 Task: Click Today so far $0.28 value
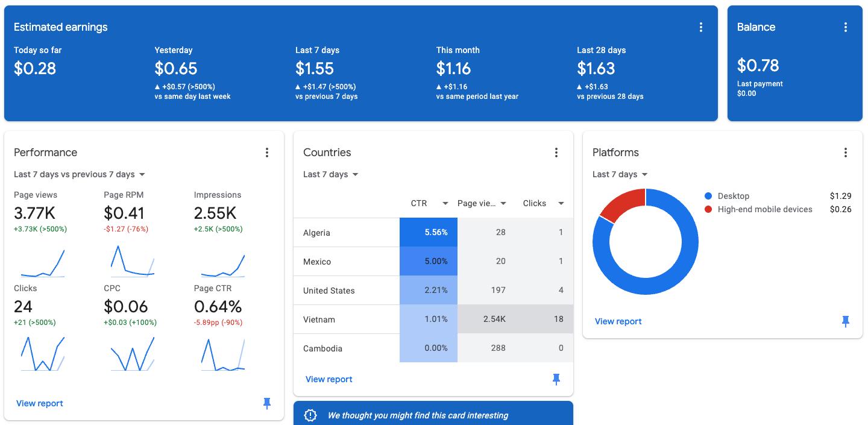pyautogui.click(x=35, y=69)
